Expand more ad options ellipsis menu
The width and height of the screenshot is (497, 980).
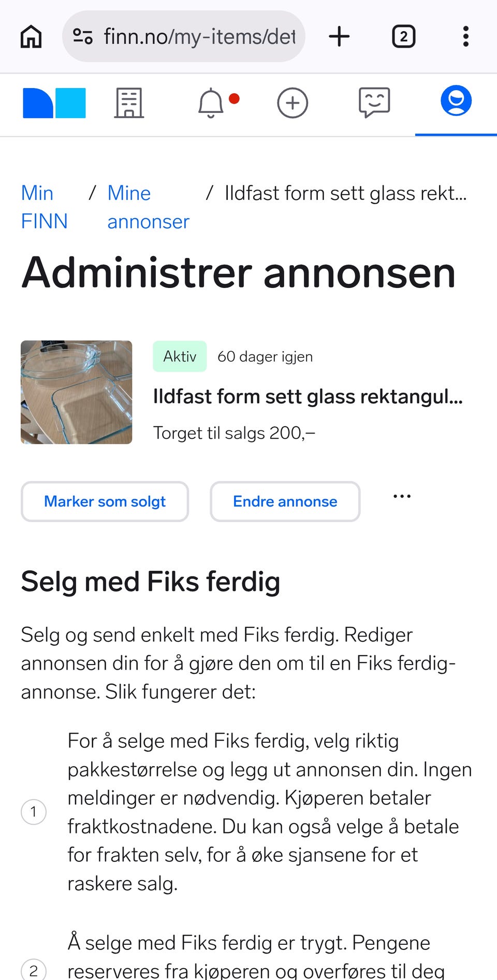point(402,496)
